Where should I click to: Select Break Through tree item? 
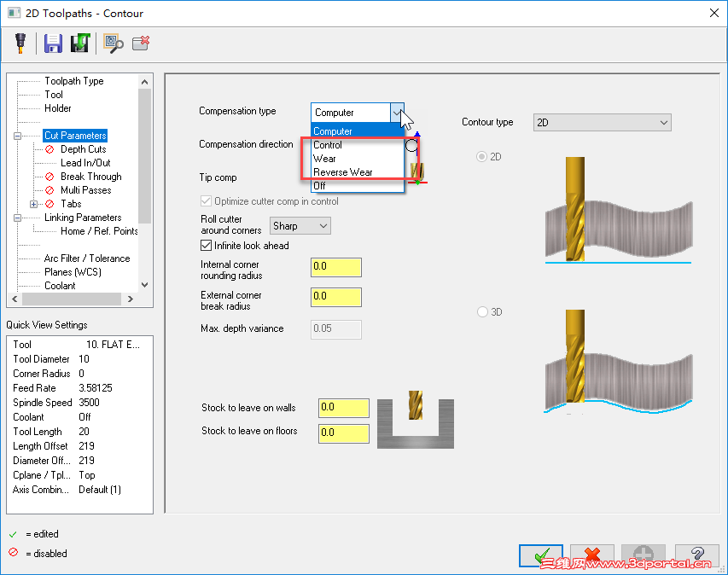pos(91,177)
